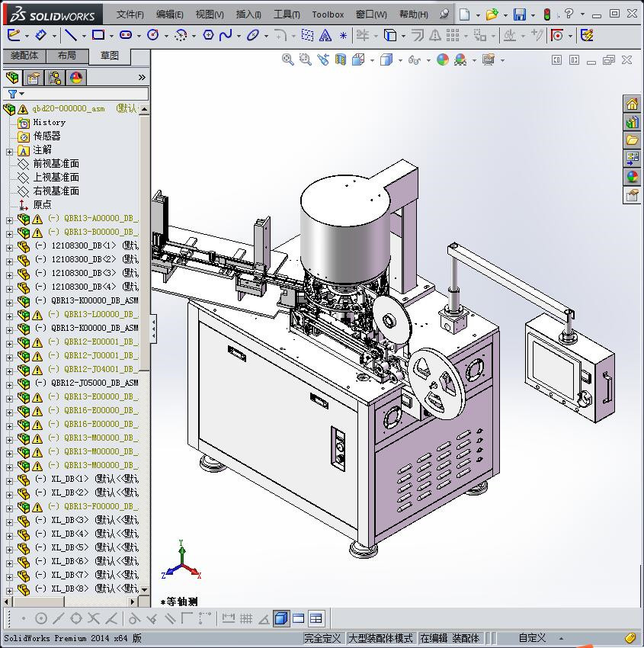
Task: Open File Explorer task pane folder icon
Action: click(x=632, y=140)
